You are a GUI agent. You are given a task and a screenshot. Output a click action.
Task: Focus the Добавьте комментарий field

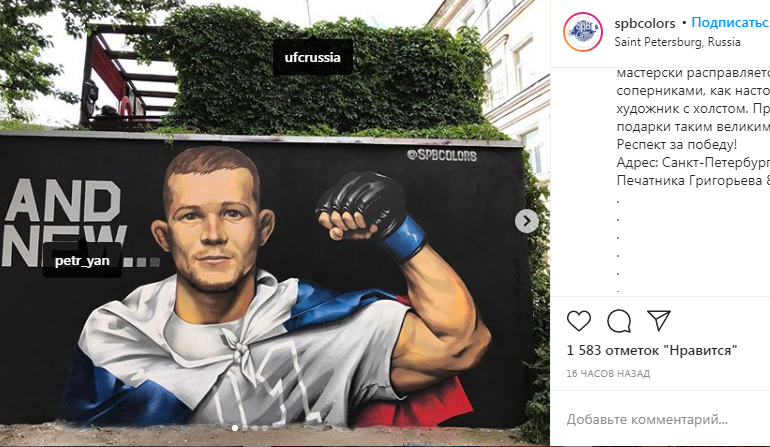coord(660,419)
